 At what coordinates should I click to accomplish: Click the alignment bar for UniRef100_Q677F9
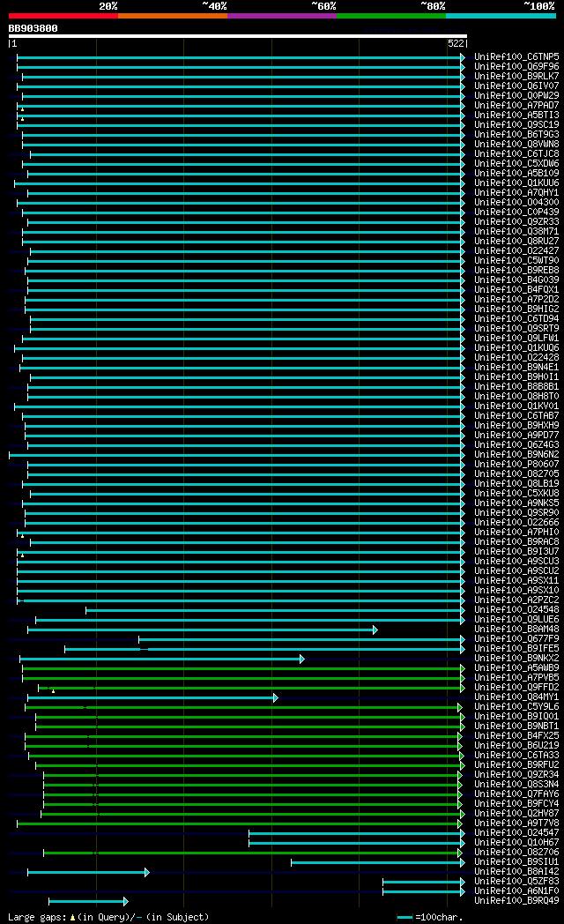pyautogui.click(x=302, y=639)
